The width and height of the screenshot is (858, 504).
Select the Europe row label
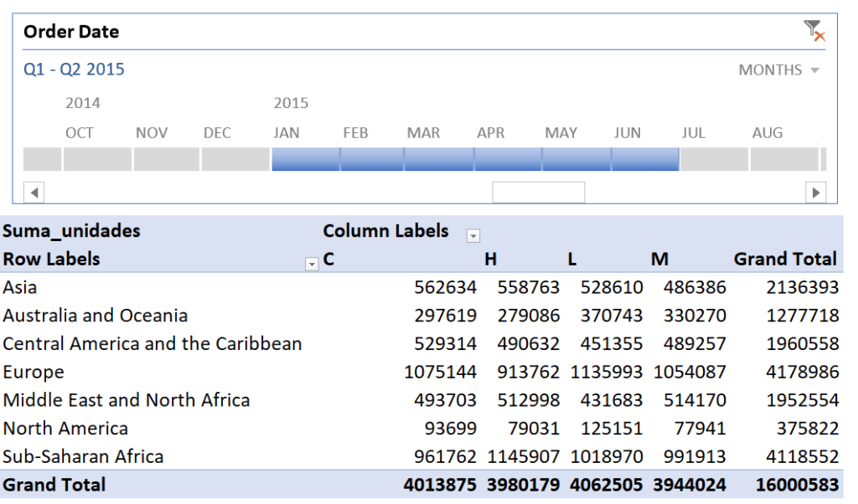(34, 373)
